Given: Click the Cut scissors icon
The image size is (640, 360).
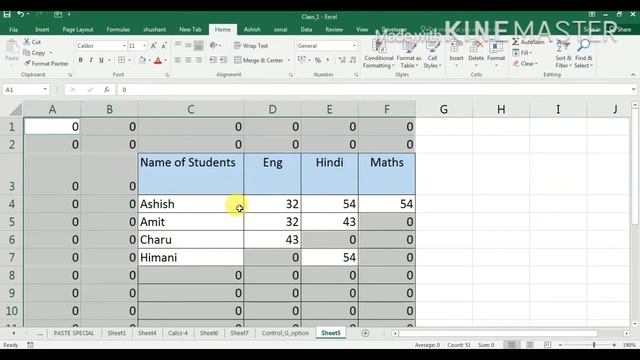Looking at the screenshot, I should [x=27, y=42].
